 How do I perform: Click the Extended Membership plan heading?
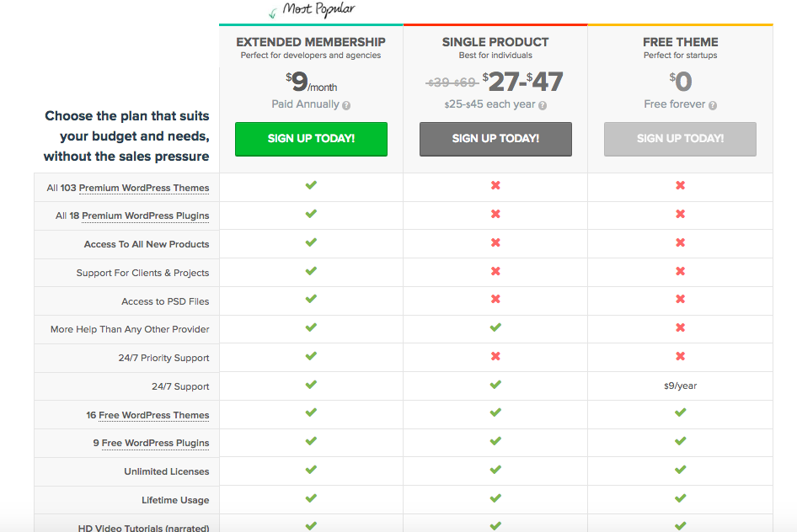311,42
